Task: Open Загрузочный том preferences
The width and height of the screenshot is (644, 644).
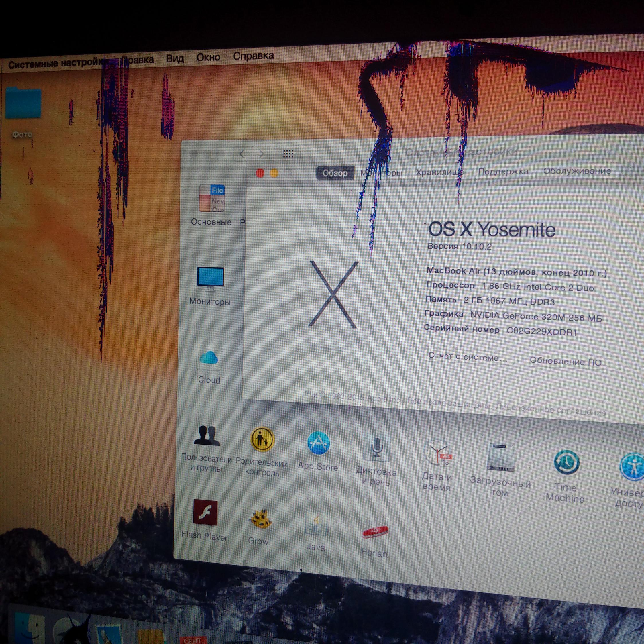Action: pos(500,458)
